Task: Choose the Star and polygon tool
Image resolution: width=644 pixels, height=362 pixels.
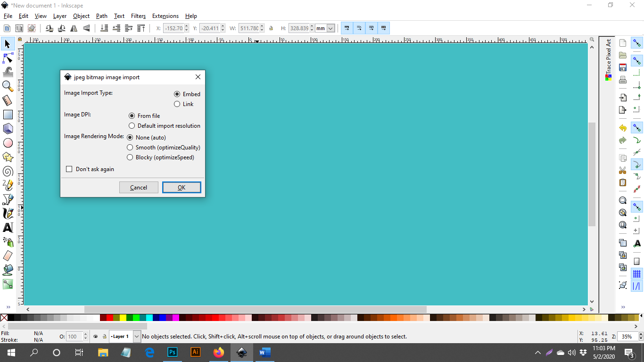Action: pos(8,157)
